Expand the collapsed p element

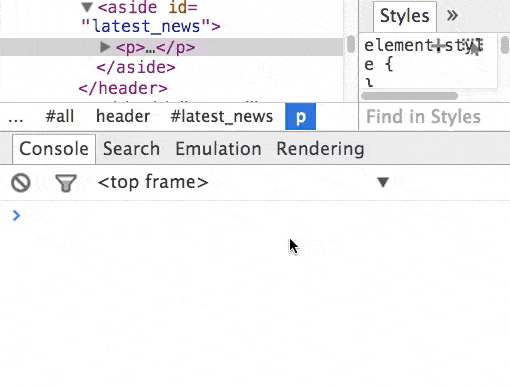(105, 47)
